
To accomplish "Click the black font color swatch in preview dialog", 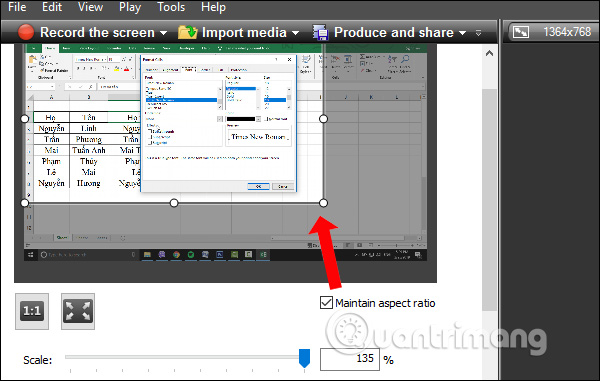I will pos(241,119).
